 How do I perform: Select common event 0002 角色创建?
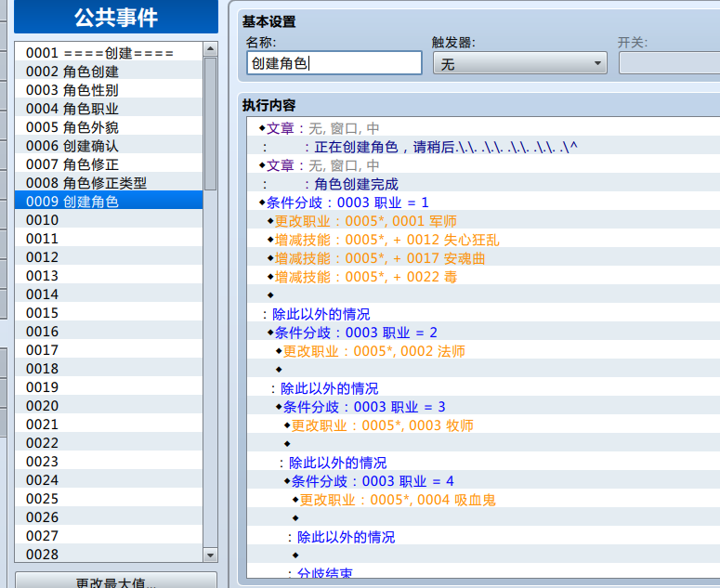tap(109, 72)
